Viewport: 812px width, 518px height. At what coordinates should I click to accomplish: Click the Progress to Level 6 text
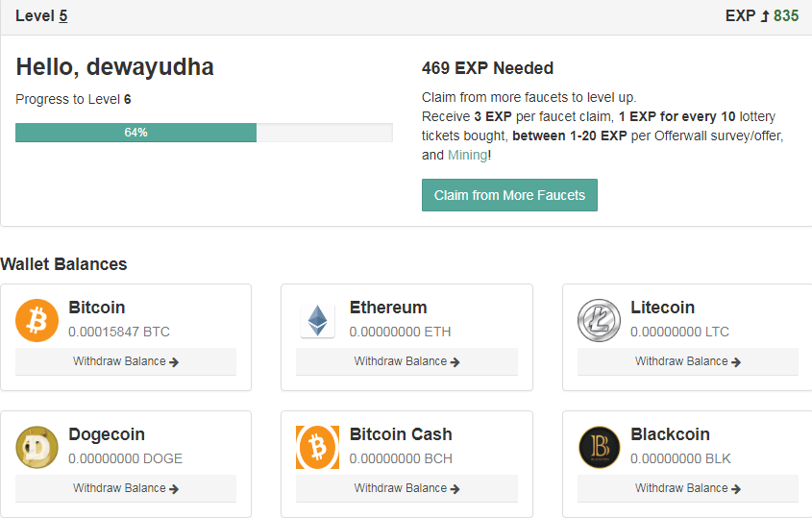click(74, 99)
